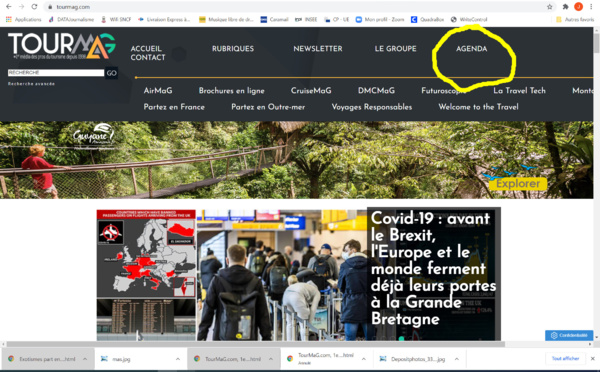Click the Explorer button on the banner
Viewport: 600px width, 372px height.
coord(518,184)
